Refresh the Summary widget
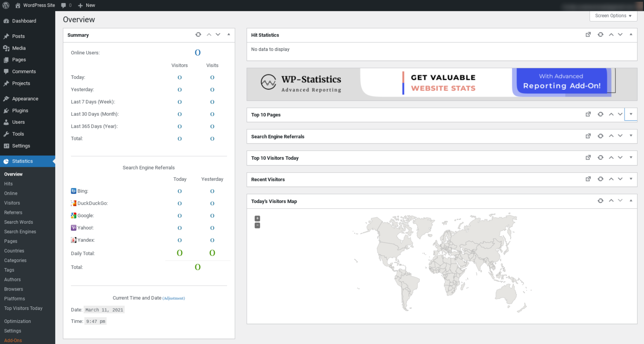This screenshot has width=644, height=344. tap(198, 34)
